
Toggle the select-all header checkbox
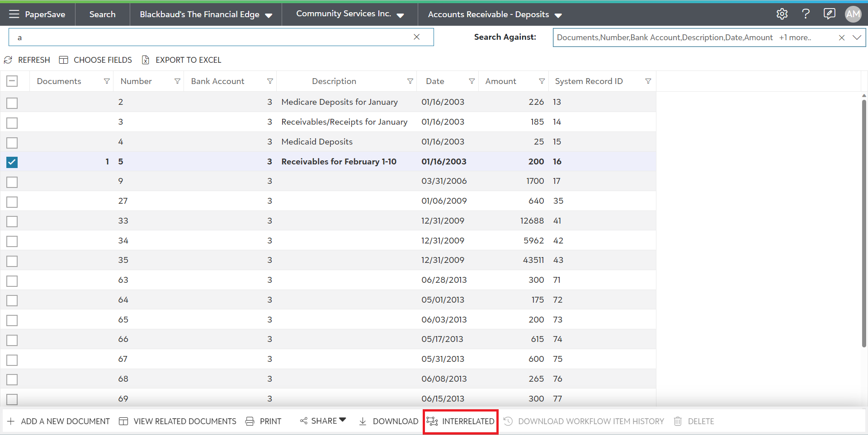12,81
